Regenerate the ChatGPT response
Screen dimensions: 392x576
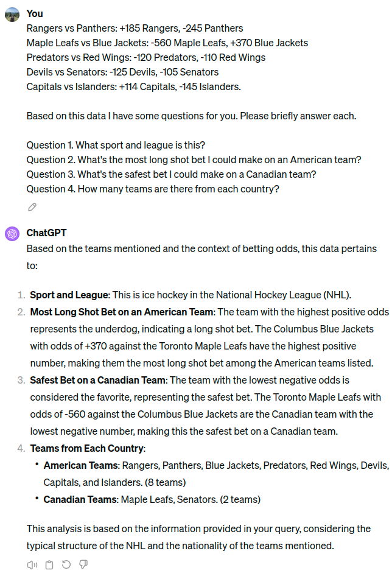coord(66,564)
